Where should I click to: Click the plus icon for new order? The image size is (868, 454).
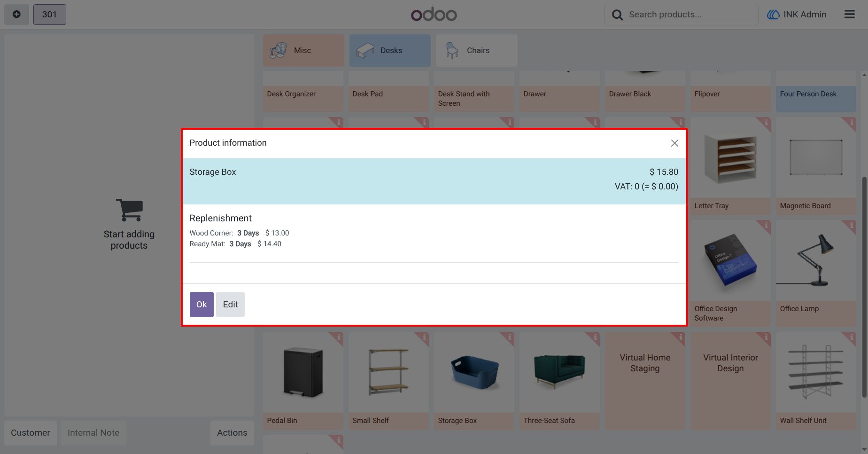16,15
